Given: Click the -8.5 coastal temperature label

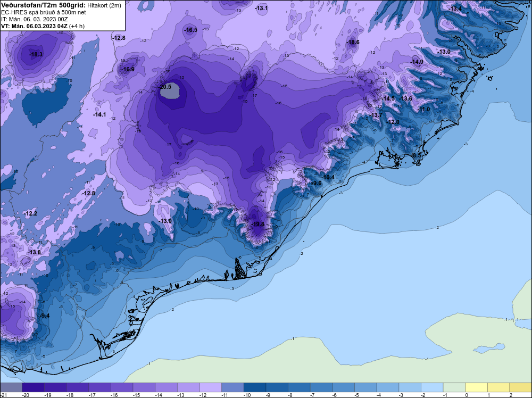Looking at the screenshot, I should coord(416,155).
